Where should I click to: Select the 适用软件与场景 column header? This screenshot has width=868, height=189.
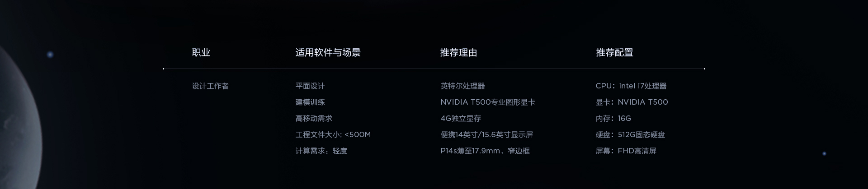pos(328,53)
